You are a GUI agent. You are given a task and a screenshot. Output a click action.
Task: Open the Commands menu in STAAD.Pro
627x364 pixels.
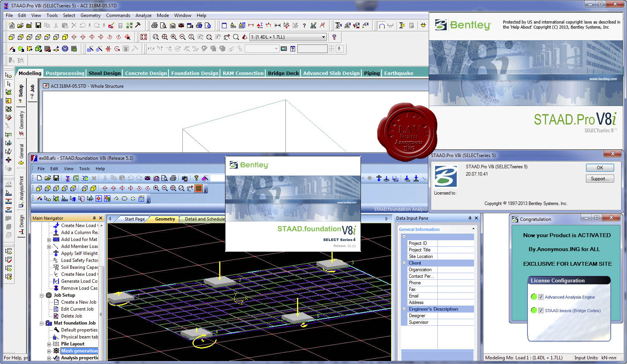(x=118, y=15)
